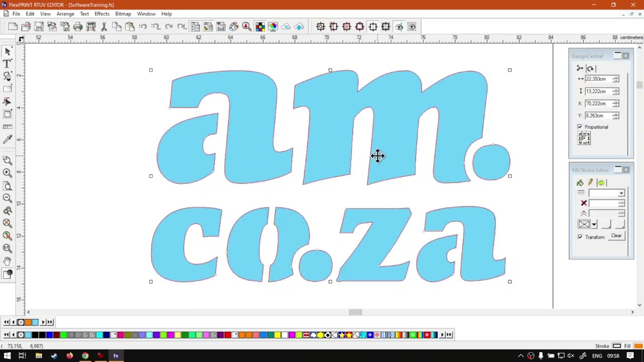The height and width of the screenshot is (362, 644).
Task: Pick the red swatch in color palette
Action: click(x=227, y=335)
